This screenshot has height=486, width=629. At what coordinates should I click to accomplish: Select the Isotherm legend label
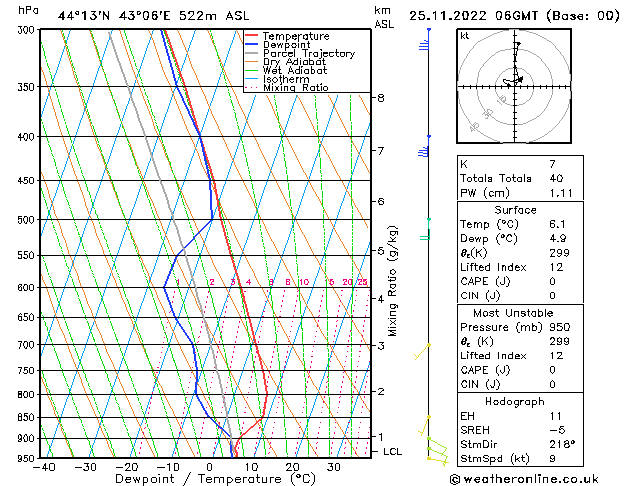[x=286, y=79]
